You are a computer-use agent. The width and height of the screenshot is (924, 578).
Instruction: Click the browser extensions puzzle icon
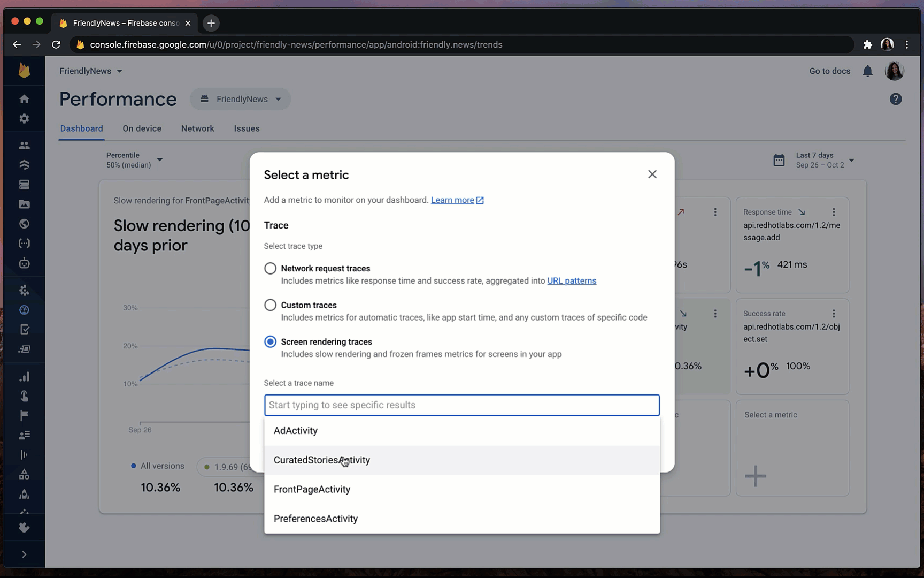click(867, 44)
